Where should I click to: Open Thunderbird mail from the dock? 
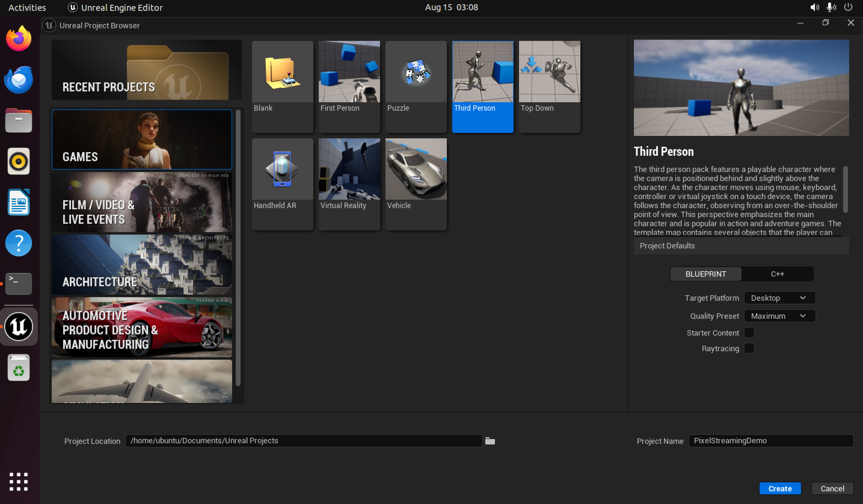[19, 79]
